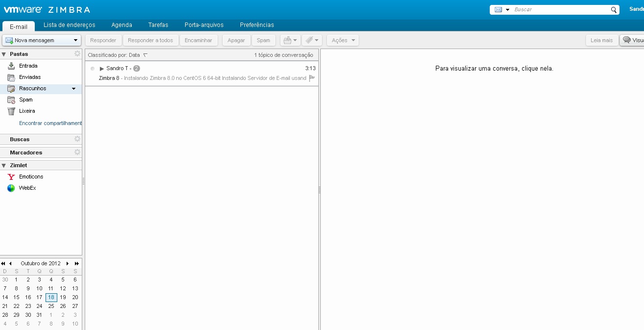Toggle the flag on Zimbra 8 message
This screenshot has height=330, width=644.
pos(312,78)
